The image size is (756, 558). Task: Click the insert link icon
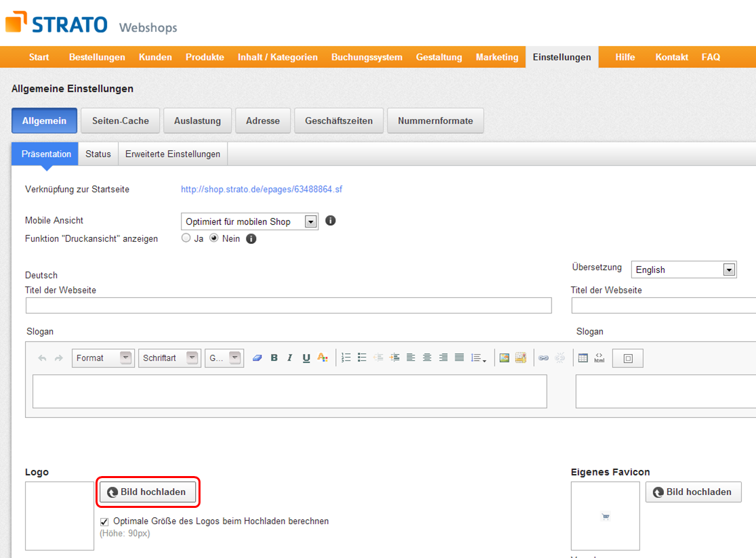point(543,358)
